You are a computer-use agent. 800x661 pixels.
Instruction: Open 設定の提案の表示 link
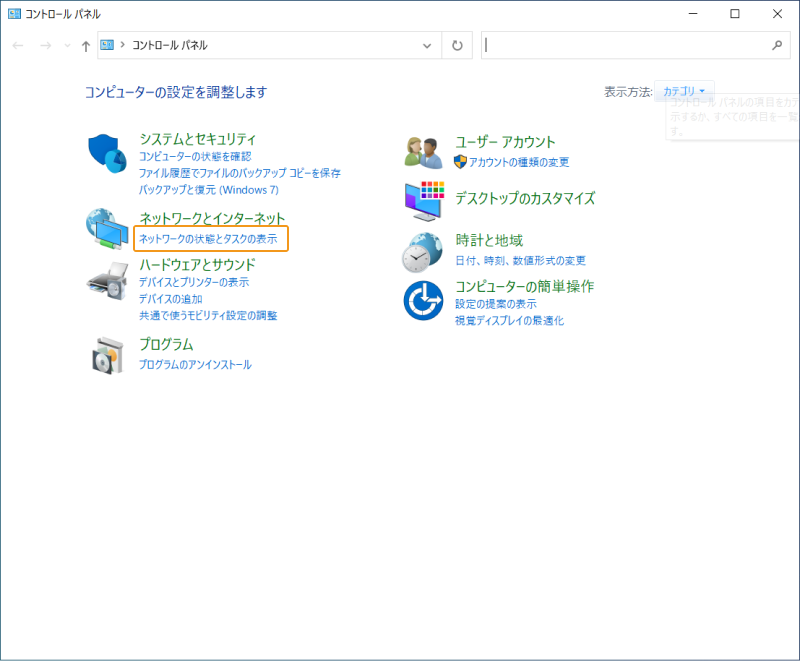pyautogui.click(x=496, y=304)
